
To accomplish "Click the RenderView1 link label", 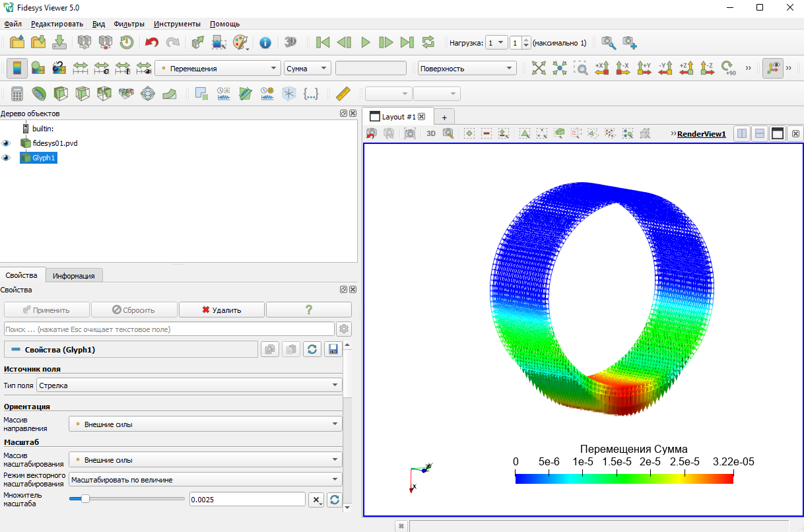I will 701,134.
